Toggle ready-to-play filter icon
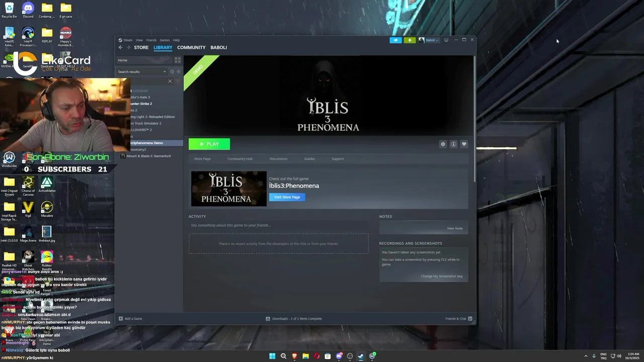 [x=178, y=71]
